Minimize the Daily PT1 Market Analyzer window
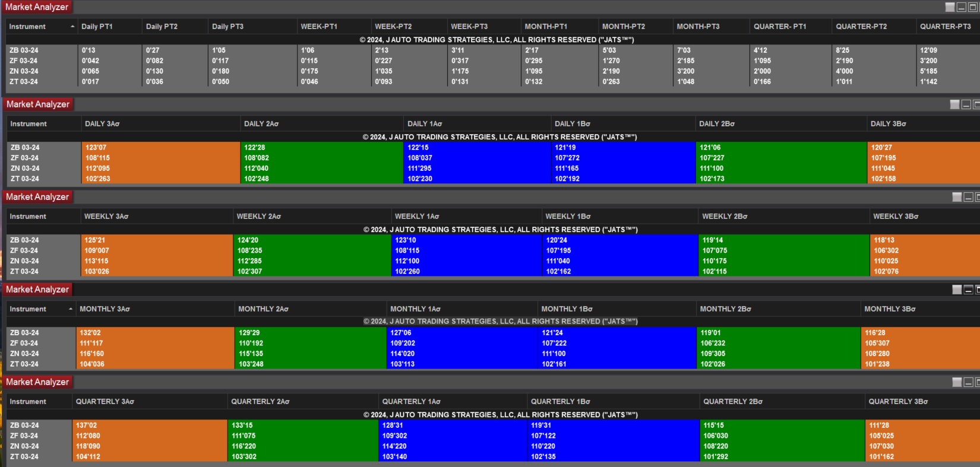 (x=962, y=7)
